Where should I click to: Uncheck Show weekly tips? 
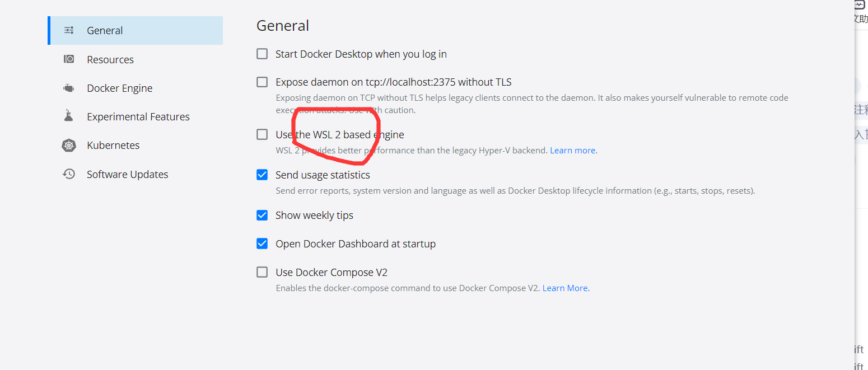[x=262, y=215]
